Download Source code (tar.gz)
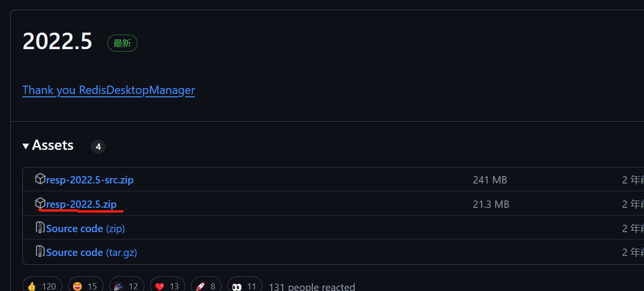The width and height of the screenshot is (644, 291). (x=91, y=253)
